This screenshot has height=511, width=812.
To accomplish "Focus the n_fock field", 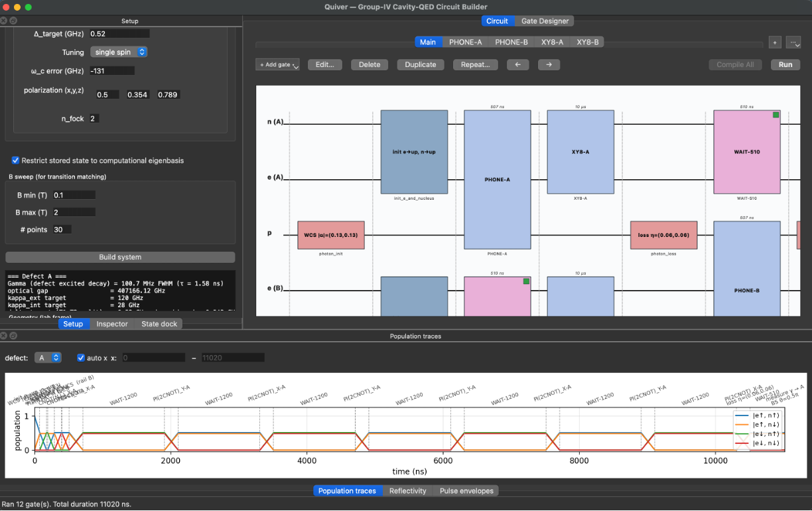I will [x=94, y=119].
